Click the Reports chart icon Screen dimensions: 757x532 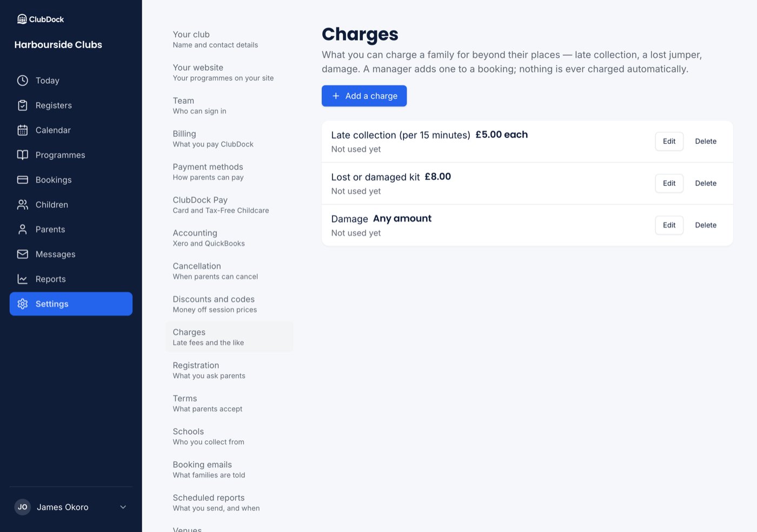(22, 279)
